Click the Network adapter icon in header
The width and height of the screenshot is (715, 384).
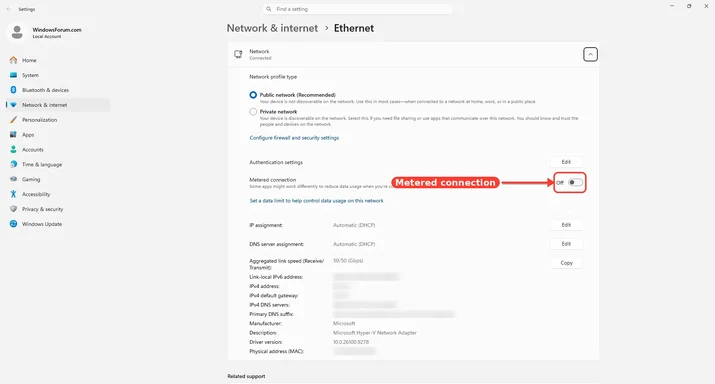238,54
